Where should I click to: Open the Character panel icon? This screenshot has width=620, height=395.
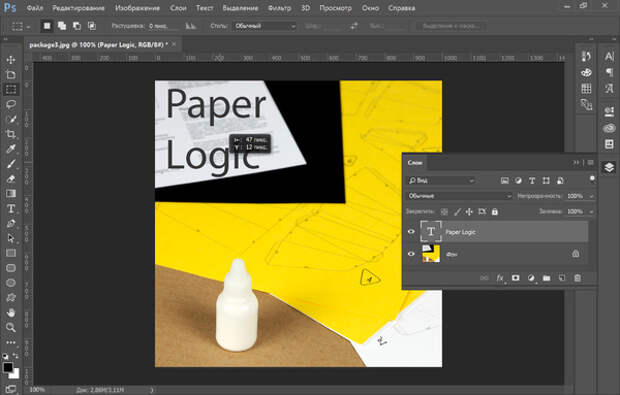[x=609, y=56]
